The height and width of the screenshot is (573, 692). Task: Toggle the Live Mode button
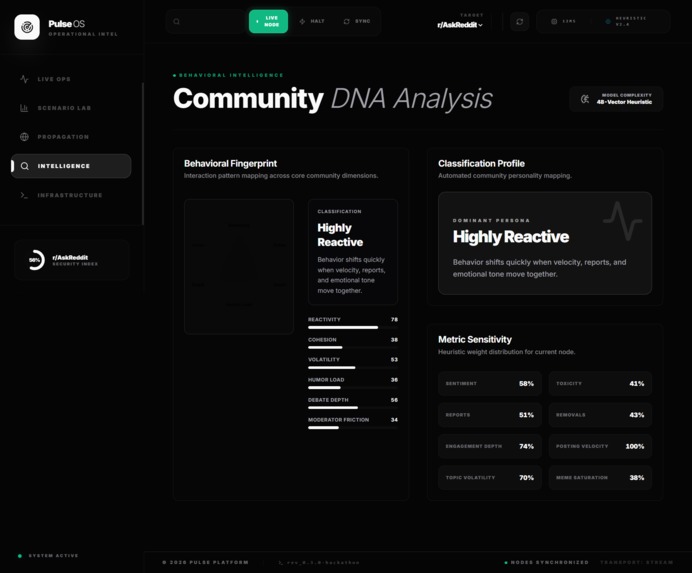[268, 21]
